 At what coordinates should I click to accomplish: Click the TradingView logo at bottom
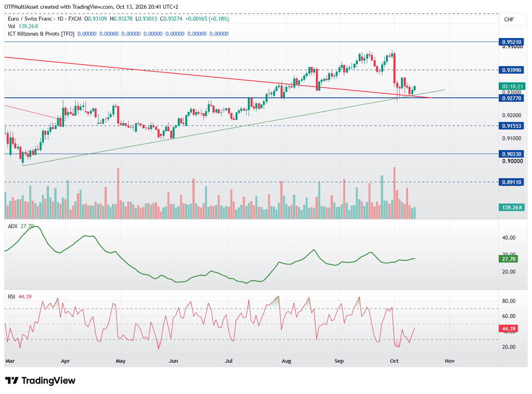point(40,381)
